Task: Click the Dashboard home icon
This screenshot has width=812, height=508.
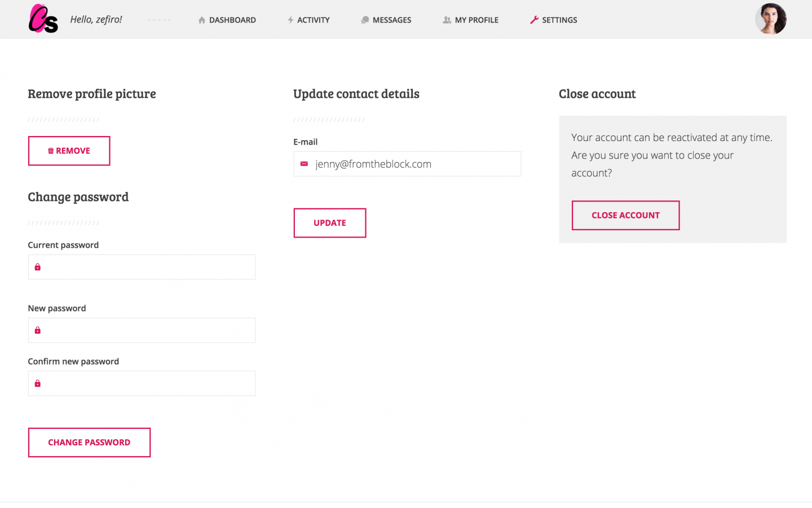Action: point(202,20)
